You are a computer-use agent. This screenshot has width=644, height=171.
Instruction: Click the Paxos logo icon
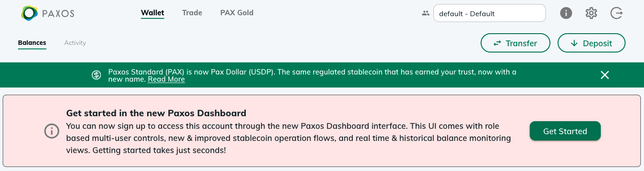click(x=29, y=13)
